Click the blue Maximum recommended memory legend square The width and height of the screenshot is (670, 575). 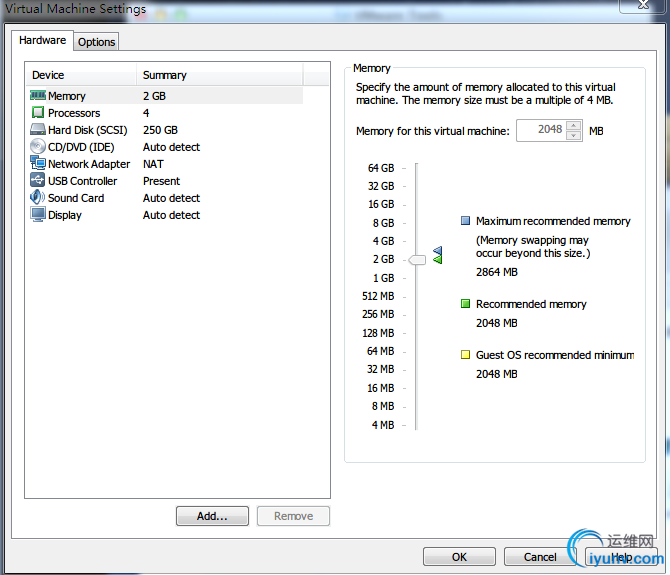pyautogui.click(x=465, y=220)
